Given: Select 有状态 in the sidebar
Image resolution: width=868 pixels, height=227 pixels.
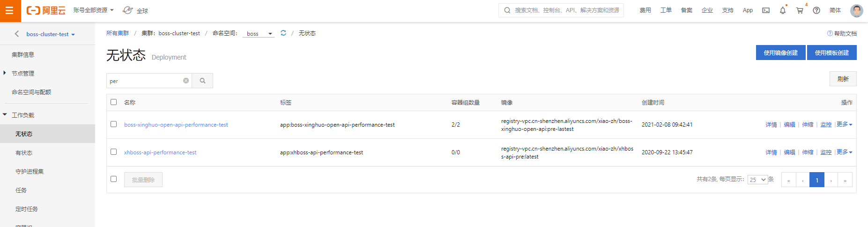Looking at the screenshot, I should click(24, 153).
